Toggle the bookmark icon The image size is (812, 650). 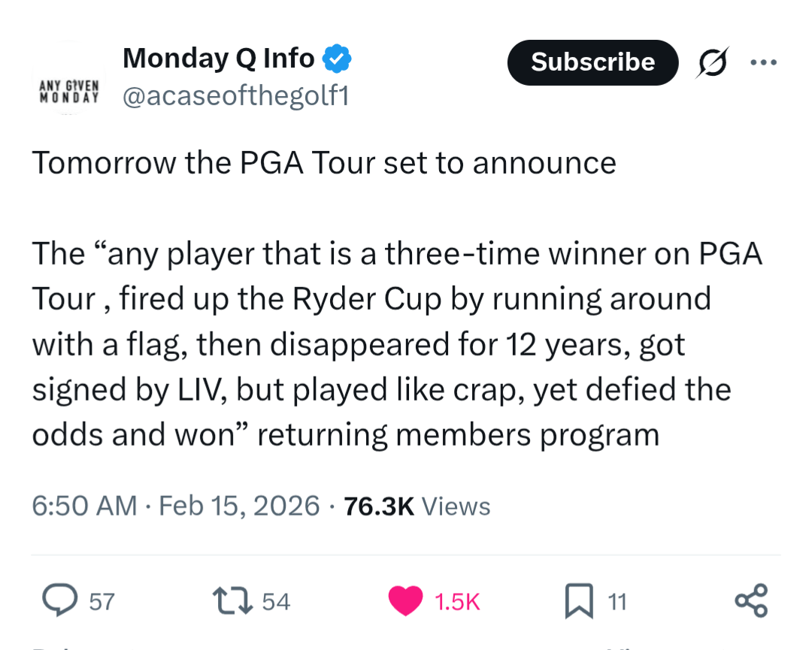point(580,600)
